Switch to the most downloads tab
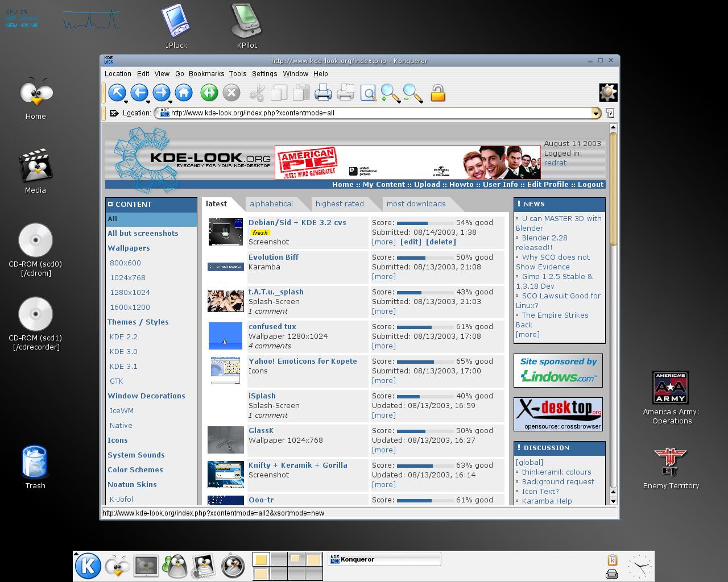The width and height of the screenshot is (728, 582). [416, 204]
